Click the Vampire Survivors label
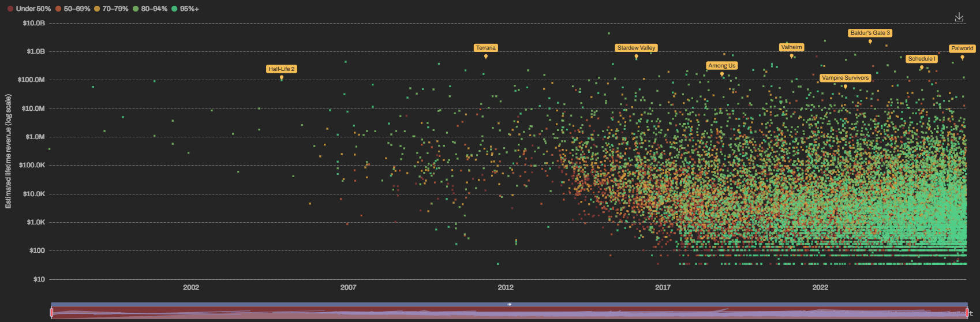Screen dimensions: 980x322 tap(846, 78)
